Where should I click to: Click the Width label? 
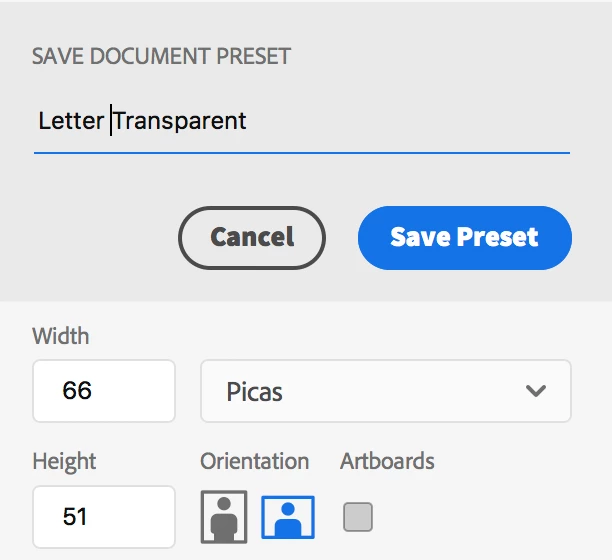[61, 336]
